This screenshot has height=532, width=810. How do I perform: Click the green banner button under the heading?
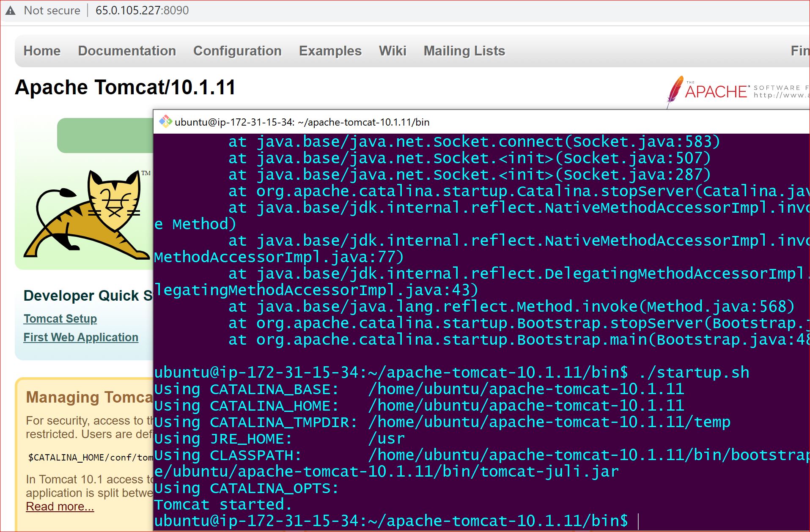[105, 135]
